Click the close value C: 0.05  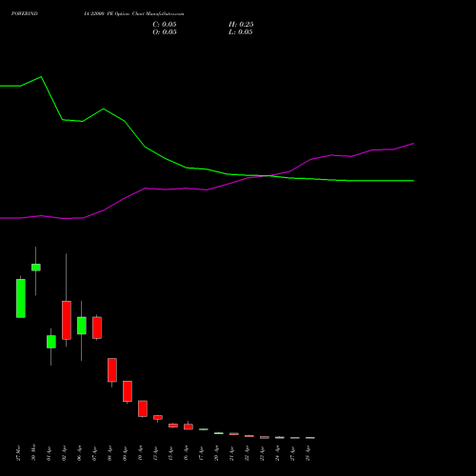[165, 25]
